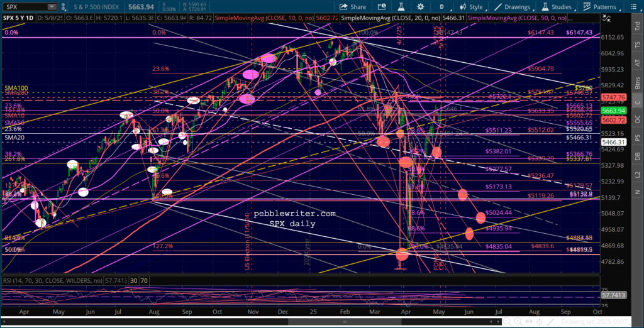
Task: Click the SimpleMovingAvg (CLOSE, 50, 0, no) label
Action: [x=517, y=18]
